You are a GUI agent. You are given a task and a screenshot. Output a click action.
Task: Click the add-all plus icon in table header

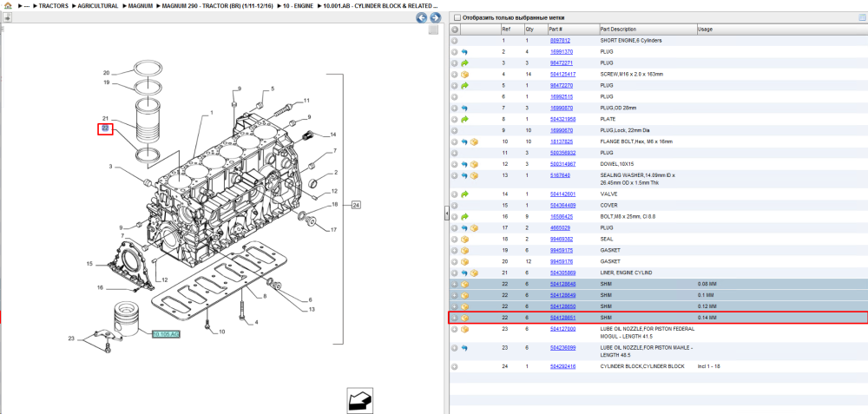click(x=455, y=30)
